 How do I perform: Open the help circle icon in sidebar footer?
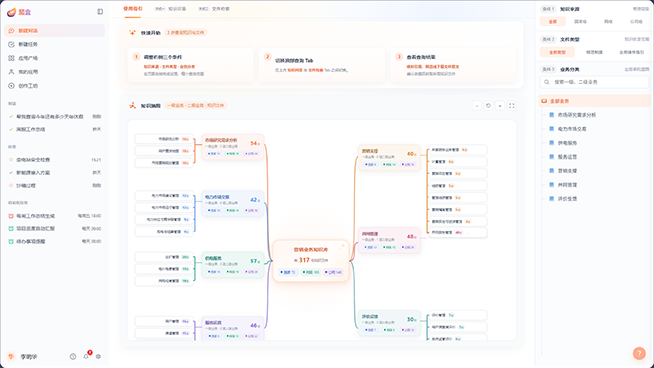coord(73,356)
